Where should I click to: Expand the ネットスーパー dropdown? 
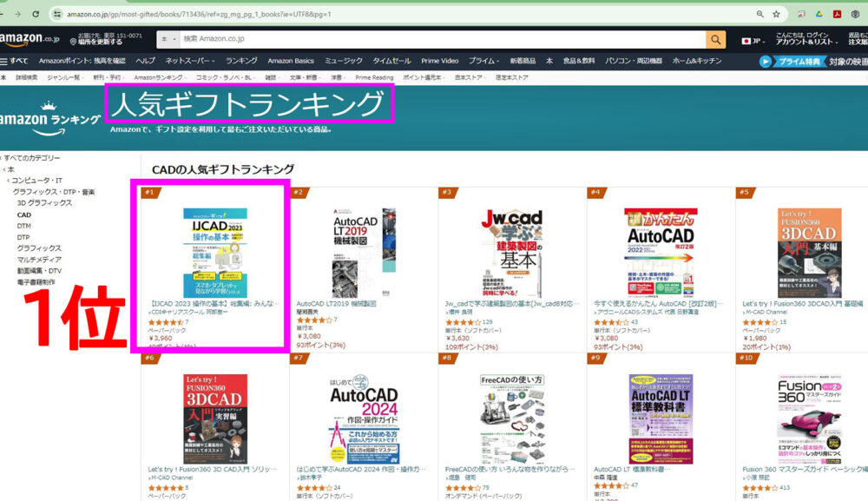189,61
